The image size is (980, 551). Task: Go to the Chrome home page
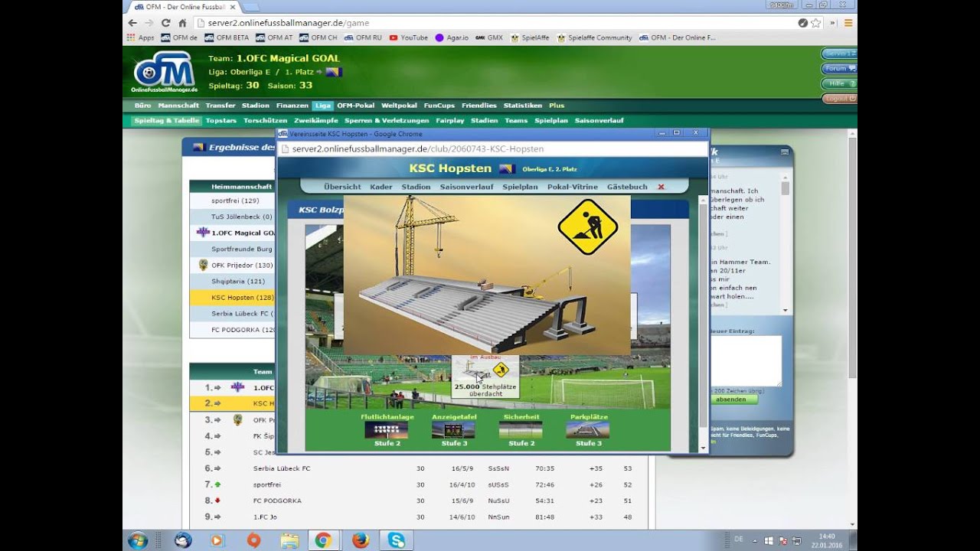pyautogui.click(x=182, y=23)
